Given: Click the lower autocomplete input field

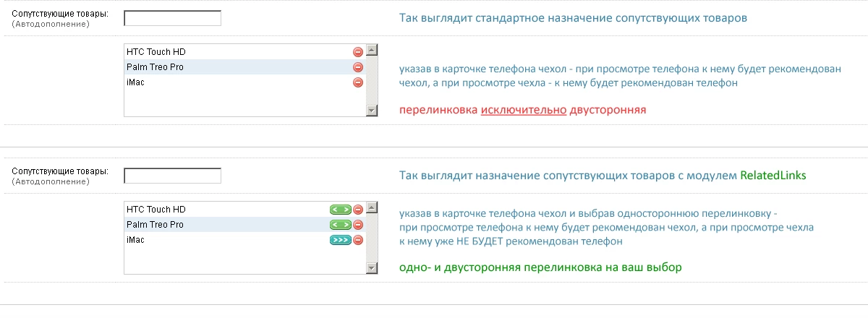Looking at the screenshot, I should pyautogui.click(x=172, y=176).
